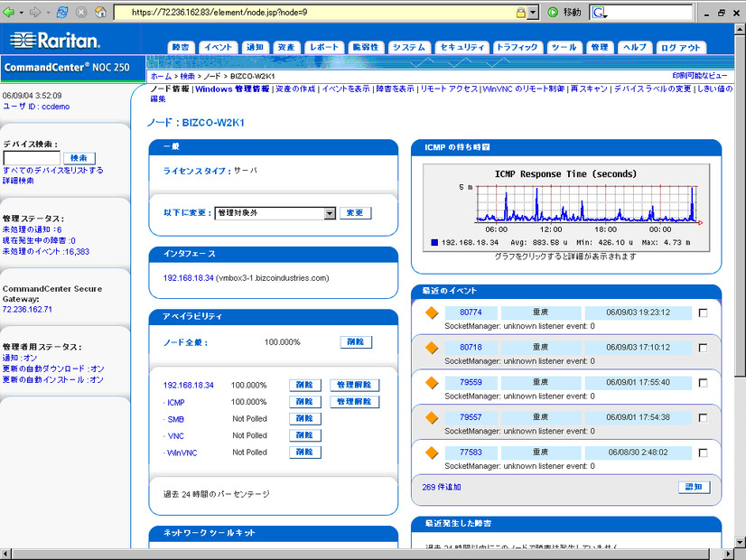Reload the page using the refresh icon
The height and width of the screenshot is (560, 746).
(x=61, y=12)
